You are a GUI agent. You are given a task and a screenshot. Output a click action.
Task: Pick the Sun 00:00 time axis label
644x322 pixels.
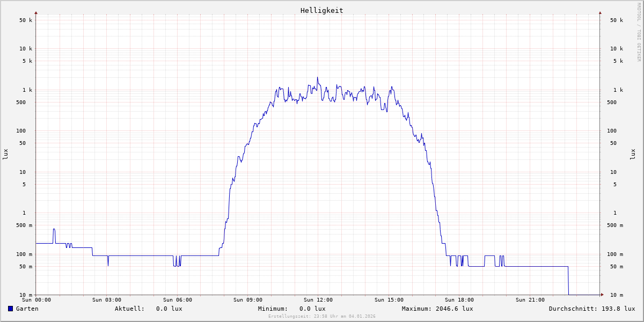[x=36, y=300]
